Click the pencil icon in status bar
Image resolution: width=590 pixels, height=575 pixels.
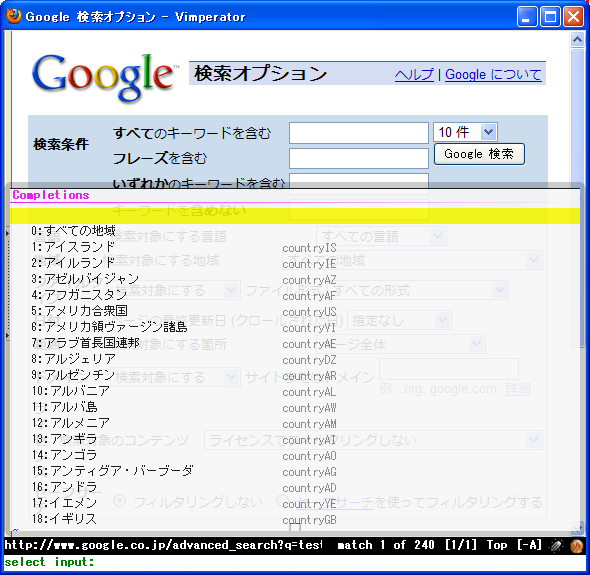(557, 545)
